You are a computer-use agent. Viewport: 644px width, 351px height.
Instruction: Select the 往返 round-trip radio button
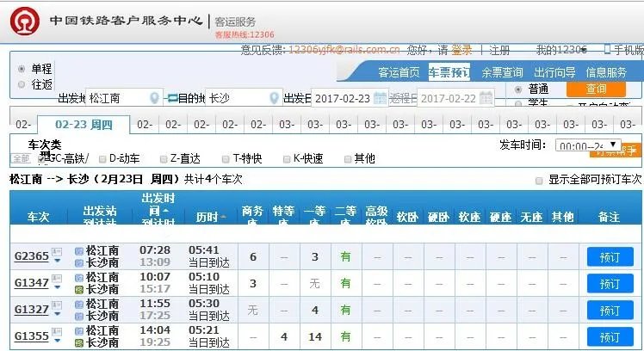22,84
